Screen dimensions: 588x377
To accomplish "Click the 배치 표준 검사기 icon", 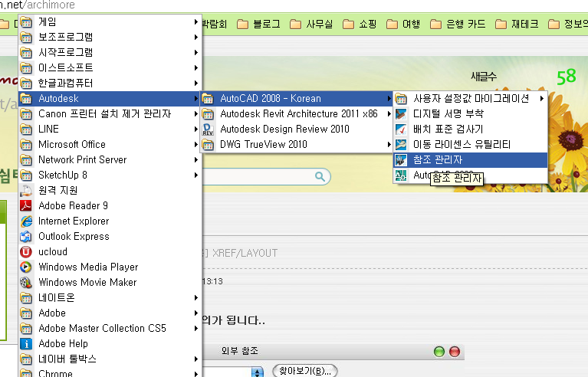I will tap(401, 129).
